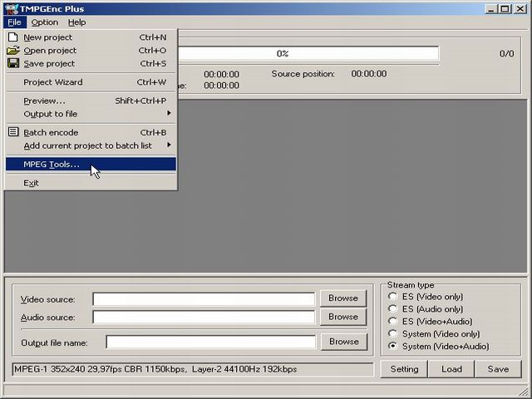Choose Exit from File menu
The width and height of the screenshot is (532, 399).
[x=91, y=183]
